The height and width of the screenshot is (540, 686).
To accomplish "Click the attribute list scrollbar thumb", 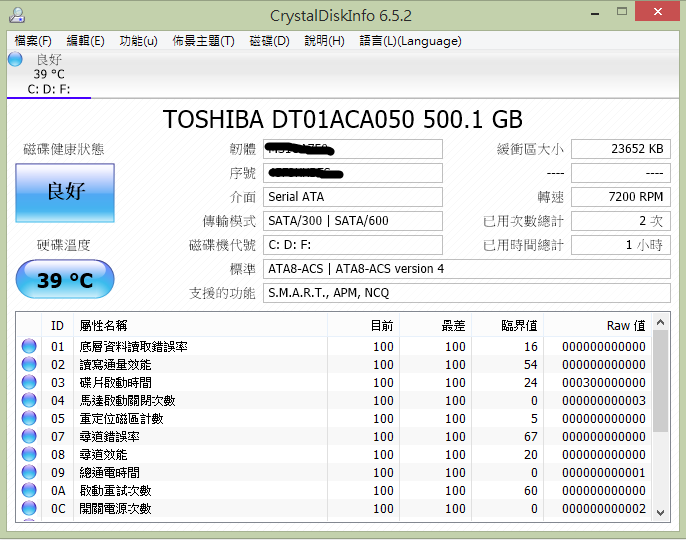I will tap(661, 382).
